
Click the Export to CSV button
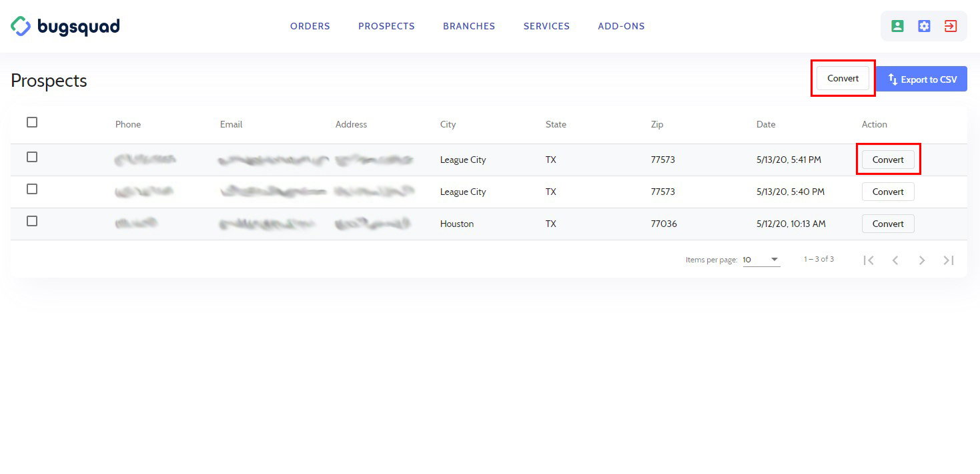point(921,79)
